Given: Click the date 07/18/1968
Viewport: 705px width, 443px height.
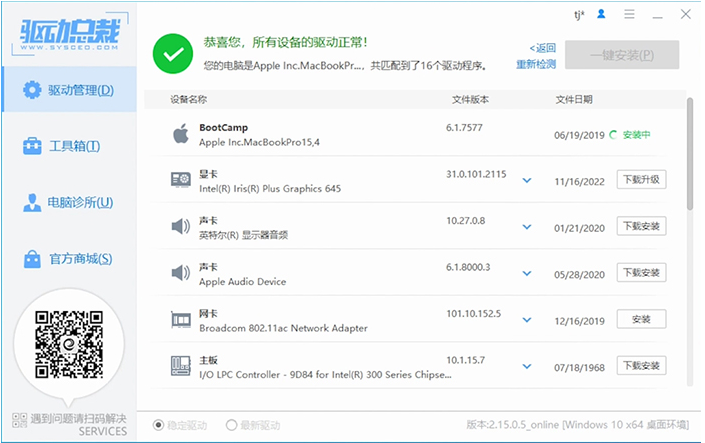Looking at the screenshot, I should click(x=579, y=368).
